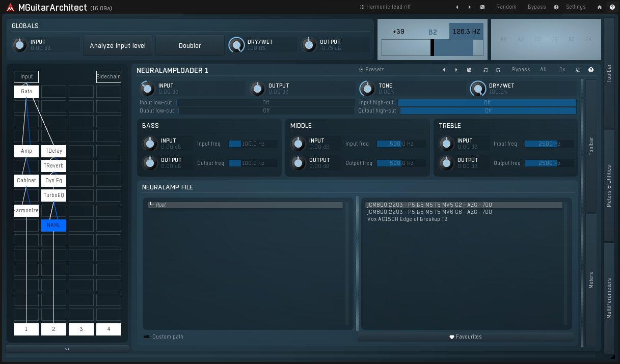Toggle the Custom path switch
620x364 pixels.
tap(147, 337)
